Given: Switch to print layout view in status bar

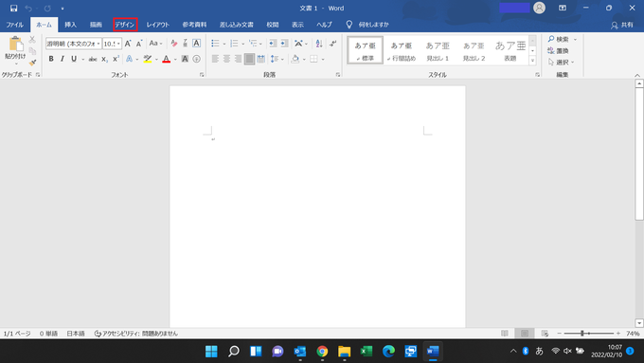Looking at the screenshot, I should (525, 334).
